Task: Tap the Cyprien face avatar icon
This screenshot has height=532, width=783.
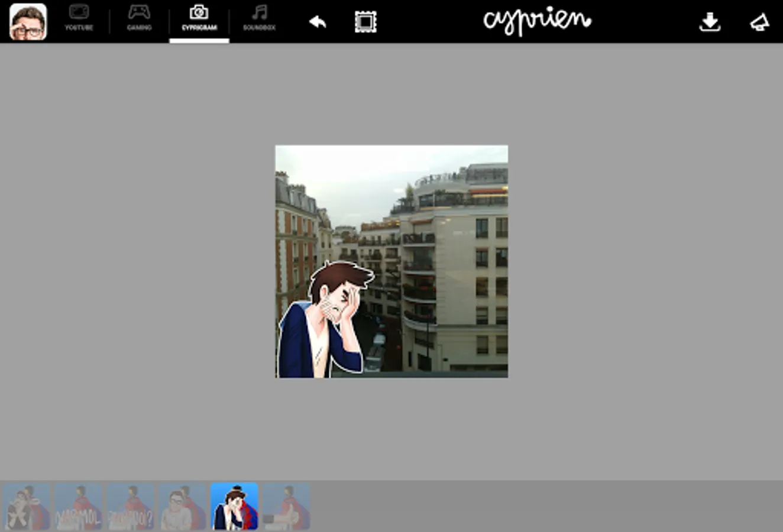Action: tap(28, 22)
